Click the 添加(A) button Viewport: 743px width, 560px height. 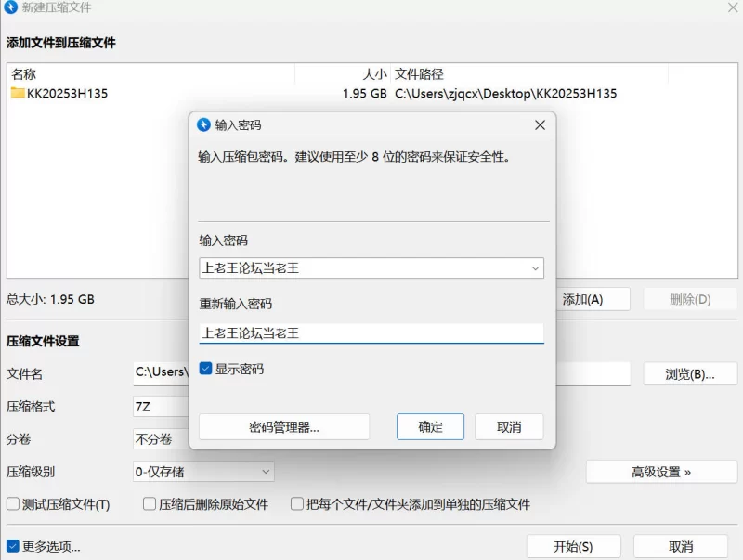(593, 299)
